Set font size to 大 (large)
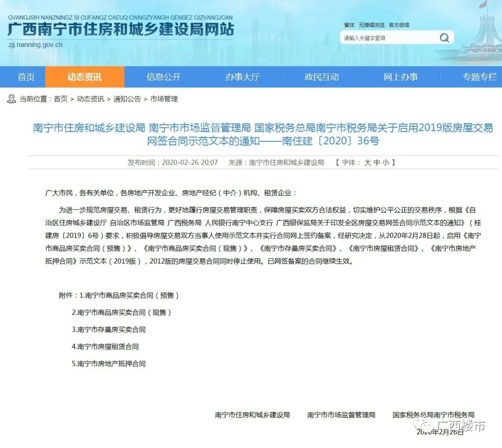Screen dimensions: 502x448 [x=367, y=163]
